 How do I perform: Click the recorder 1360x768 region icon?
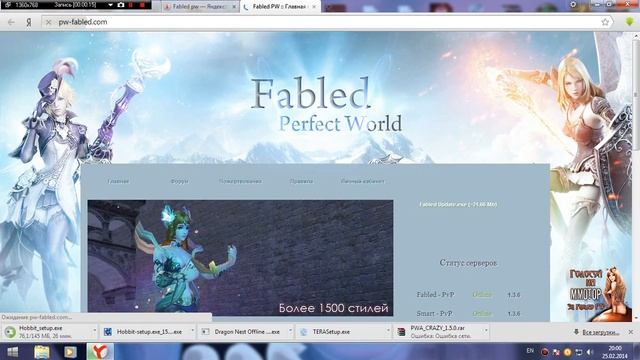(x=8, y=5)
